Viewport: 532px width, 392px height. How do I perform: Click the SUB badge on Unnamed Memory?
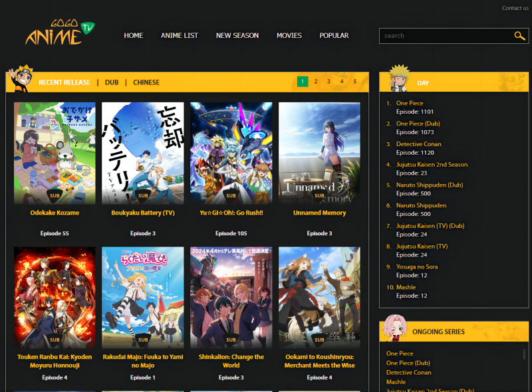coord(319,195)
